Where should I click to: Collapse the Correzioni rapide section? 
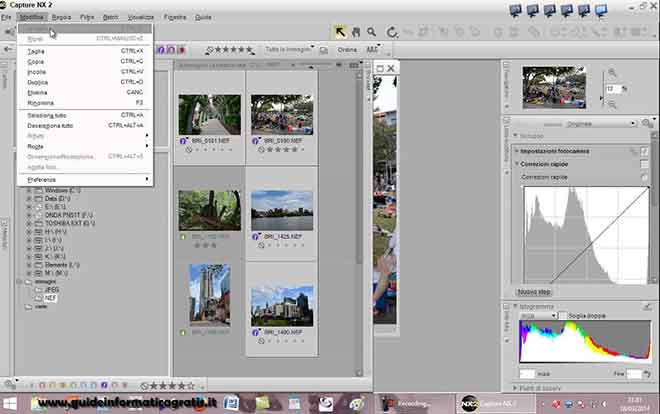[516, 164]
